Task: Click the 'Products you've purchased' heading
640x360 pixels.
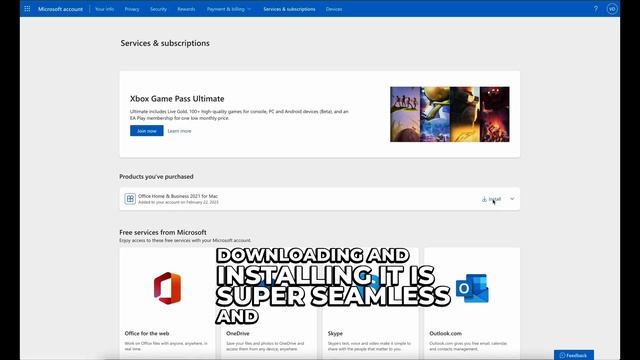Action: pos(156,177)
